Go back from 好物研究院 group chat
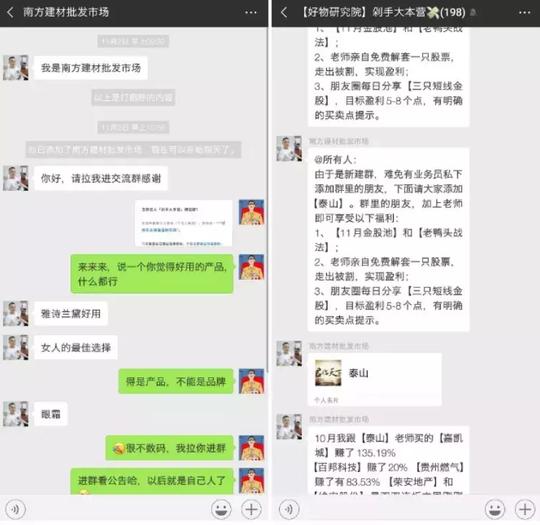 284,13
